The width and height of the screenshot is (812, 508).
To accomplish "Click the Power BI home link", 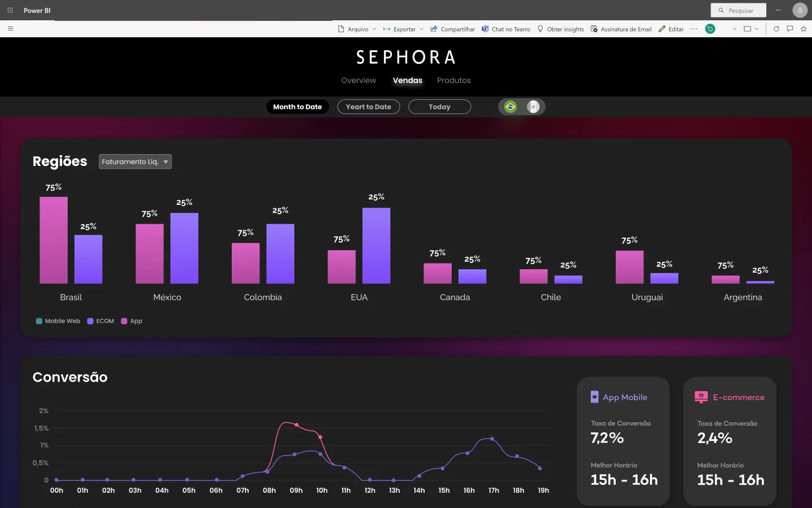I will (x=37, y=10).
